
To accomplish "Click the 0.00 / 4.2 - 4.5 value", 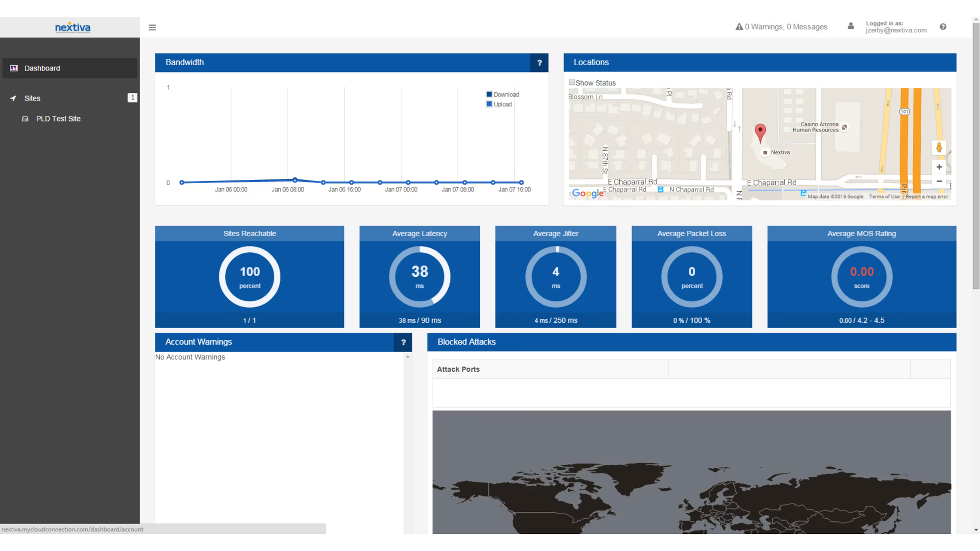I will 861,321.
